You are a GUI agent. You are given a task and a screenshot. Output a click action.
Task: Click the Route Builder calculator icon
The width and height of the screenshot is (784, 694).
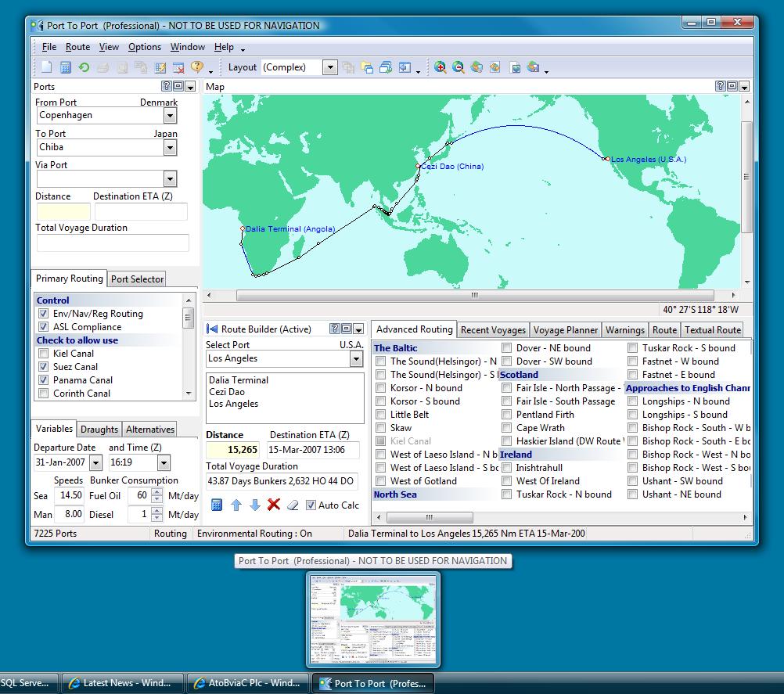click(x=217, y=505)
